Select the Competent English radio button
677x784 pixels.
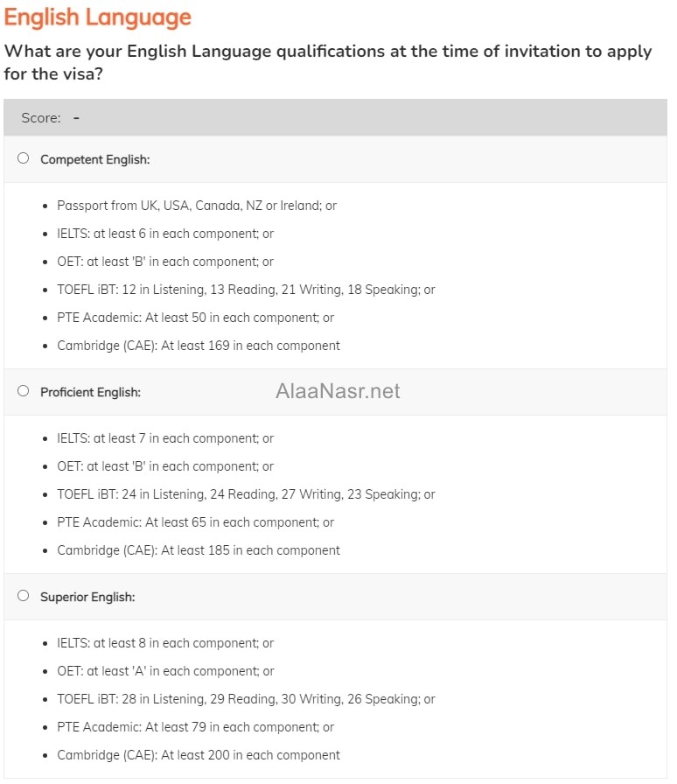23,158
